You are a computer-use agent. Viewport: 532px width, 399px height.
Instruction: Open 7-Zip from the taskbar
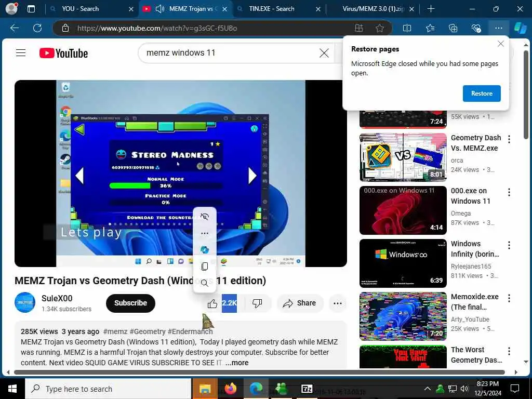click(x=307, y=389)
